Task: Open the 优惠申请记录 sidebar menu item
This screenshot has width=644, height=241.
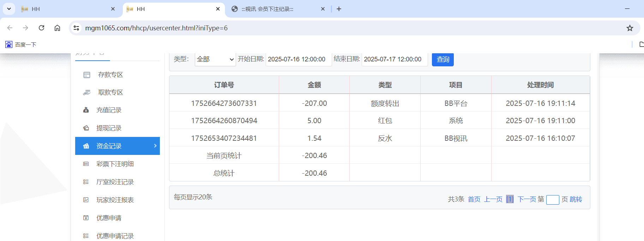Action: [x=115, y=236]
